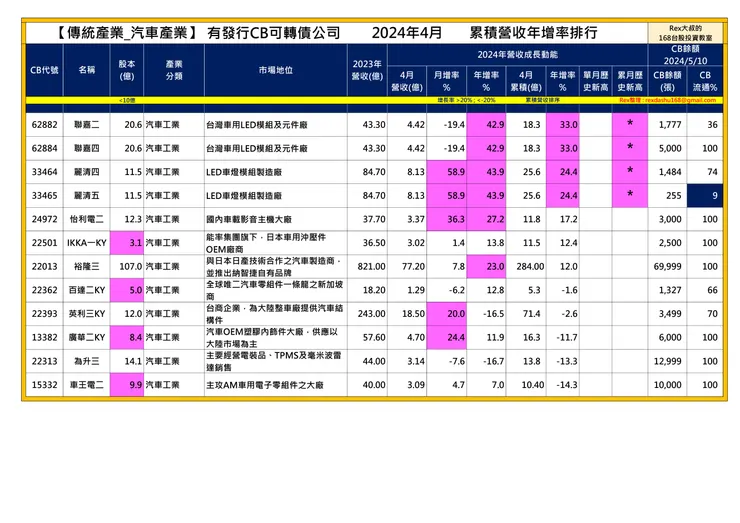This screenshot has height=523, width=740.
Task: Select the CB餘額(張) column header
Action: [x=667, y=81]
